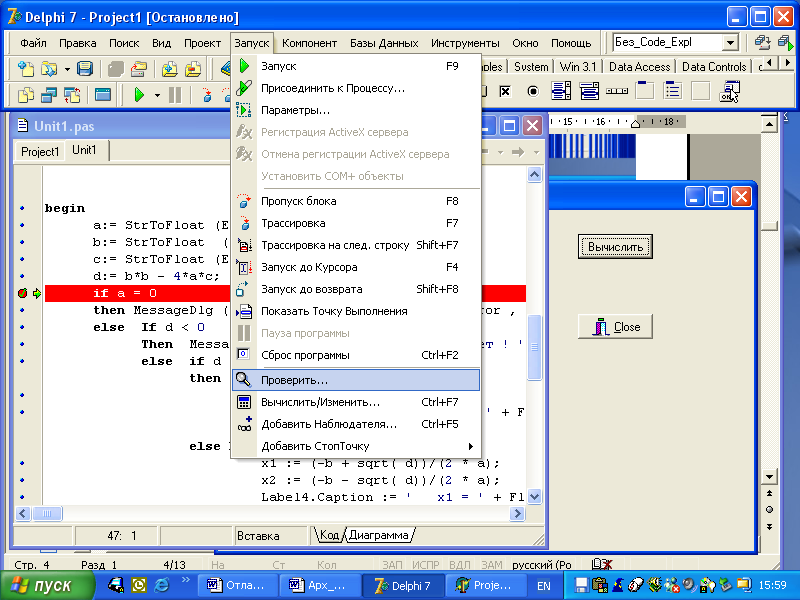Select the CheckBox component in palette

505,91
